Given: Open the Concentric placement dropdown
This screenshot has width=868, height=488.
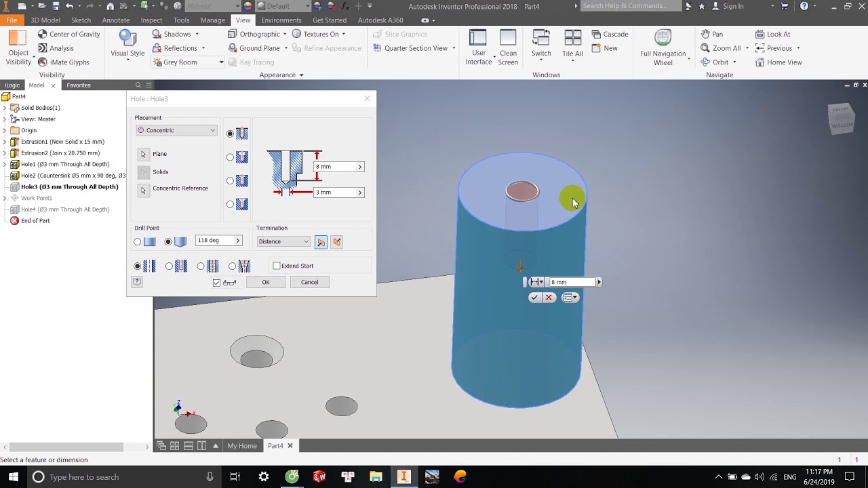Looking at the screenshot, I should [x=176, y=130].
